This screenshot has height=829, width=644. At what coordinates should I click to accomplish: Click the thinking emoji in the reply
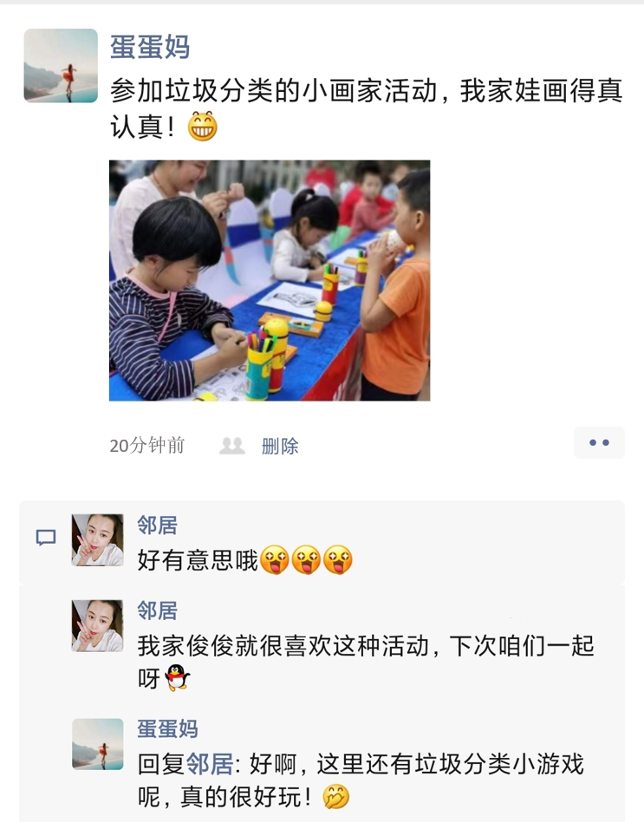point(336,797)
